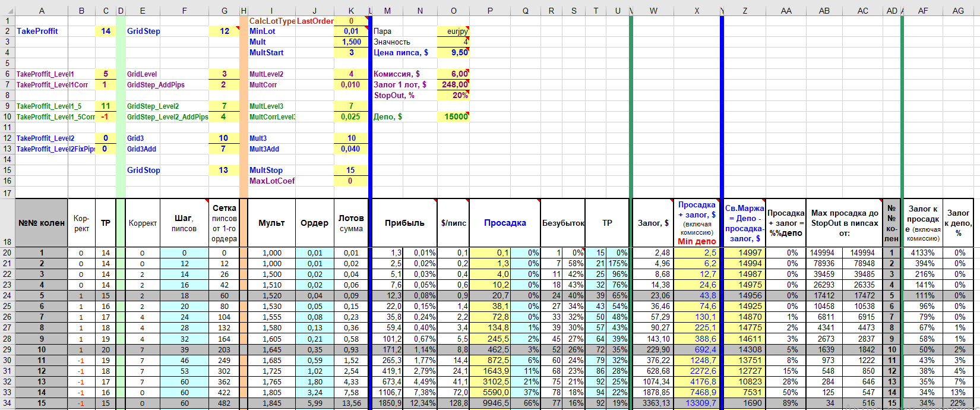Select the MultStart label cell

(x=271, y=52)
